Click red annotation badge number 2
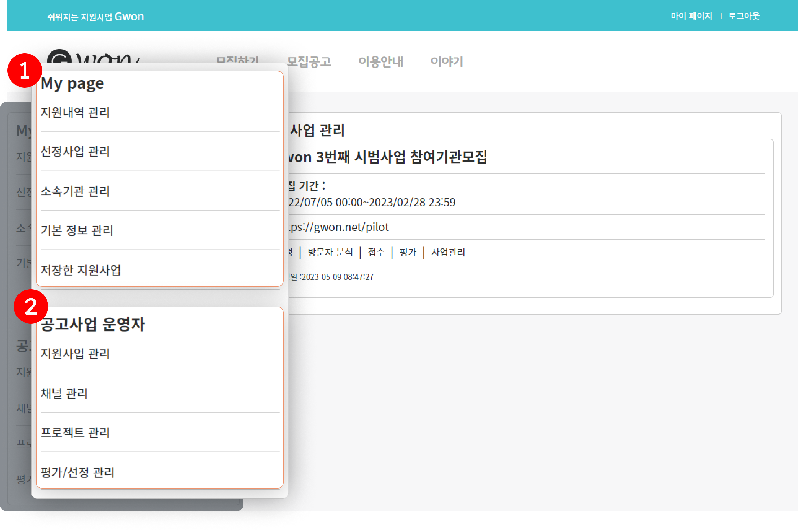Viewport: 798px width, 532px height. tap(31, 306)
